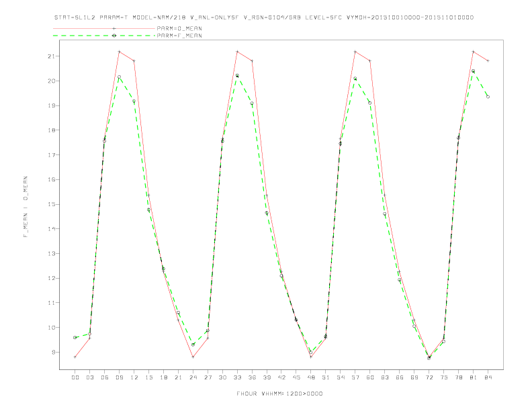Click the x-axis tick label 72

[429, 377]
